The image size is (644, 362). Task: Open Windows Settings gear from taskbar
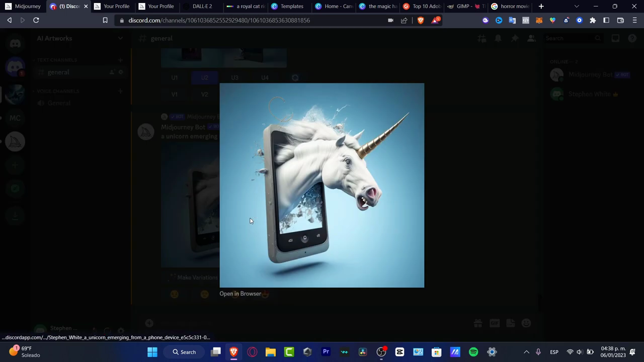click(x=492, y=352)
